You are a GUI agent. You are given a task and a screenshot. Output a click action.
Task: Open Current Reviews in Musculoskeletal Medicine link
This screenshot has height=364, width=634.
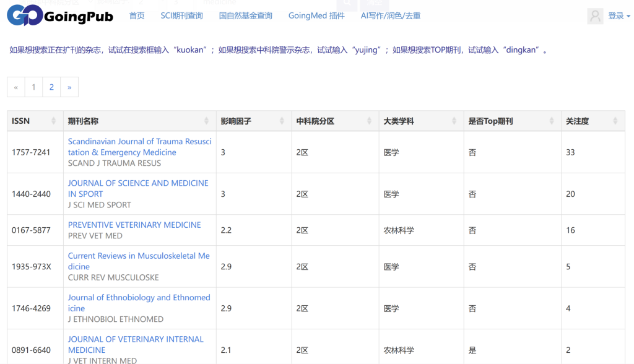pyautogui.click(x=139, y=261)
